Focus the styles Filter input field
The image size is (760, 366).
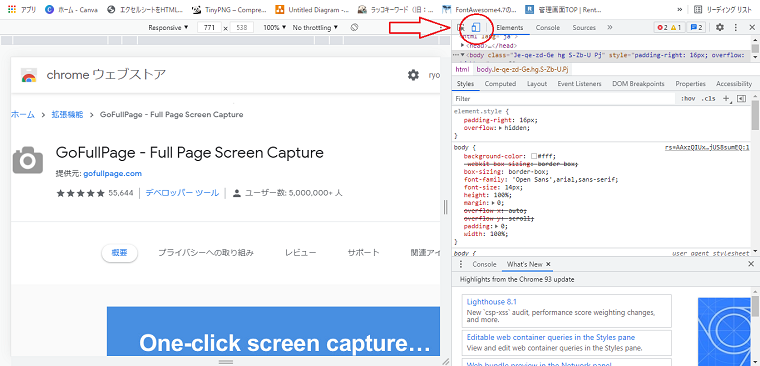point(565,98)
